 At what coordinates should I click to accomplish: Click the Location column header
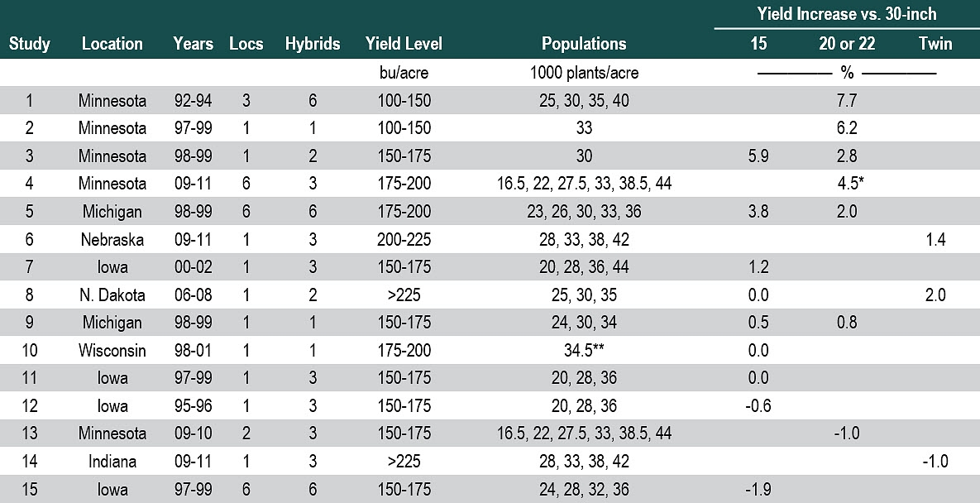pos(112,44)
